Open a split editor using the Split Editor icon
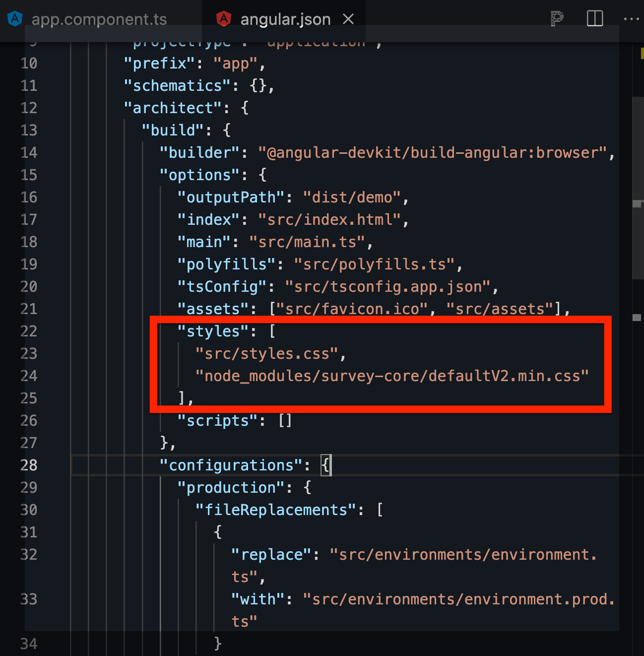644x656 pixels. tap(594, 18)
